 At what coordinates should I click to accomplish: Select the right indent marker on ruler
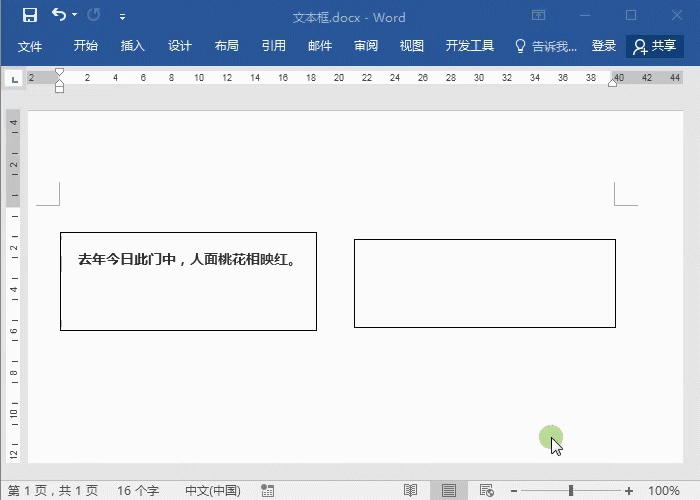[x=612, y=81]
